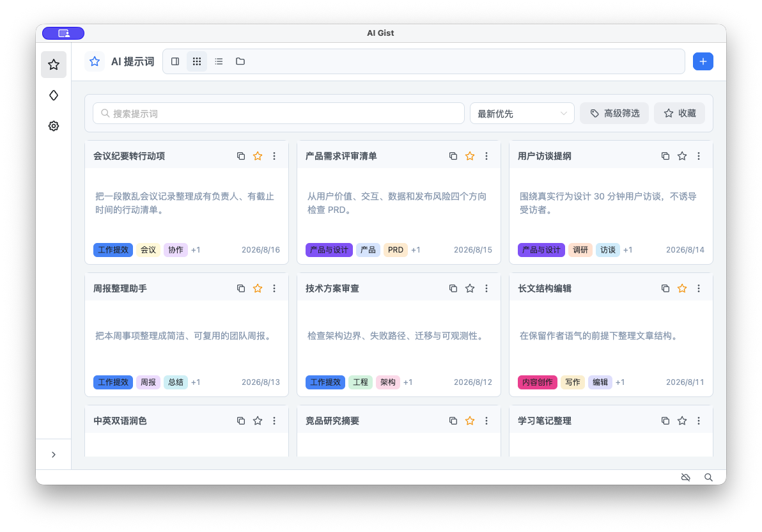Open more menu for 产品需求评审清单
Screen dimensions: 762x532
[x=486, y=156]
